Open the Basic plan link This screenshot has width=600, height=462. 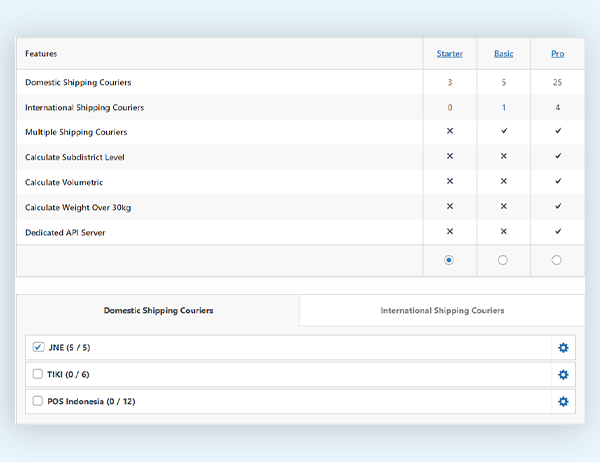tap(503, 54)
